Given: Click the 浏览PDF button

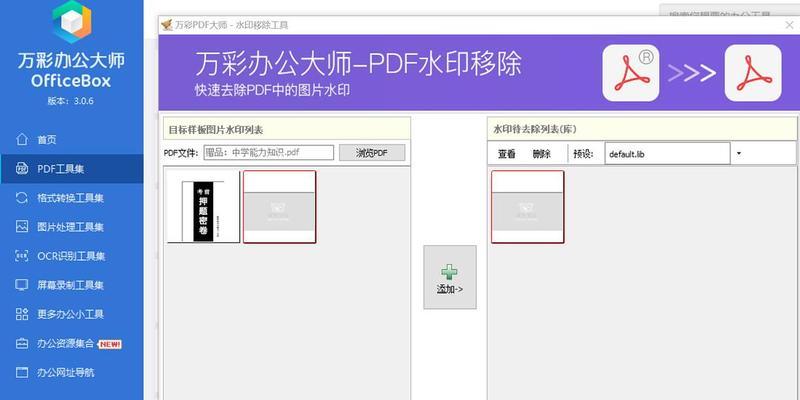Looking at the screenshot, I should 372,153.
